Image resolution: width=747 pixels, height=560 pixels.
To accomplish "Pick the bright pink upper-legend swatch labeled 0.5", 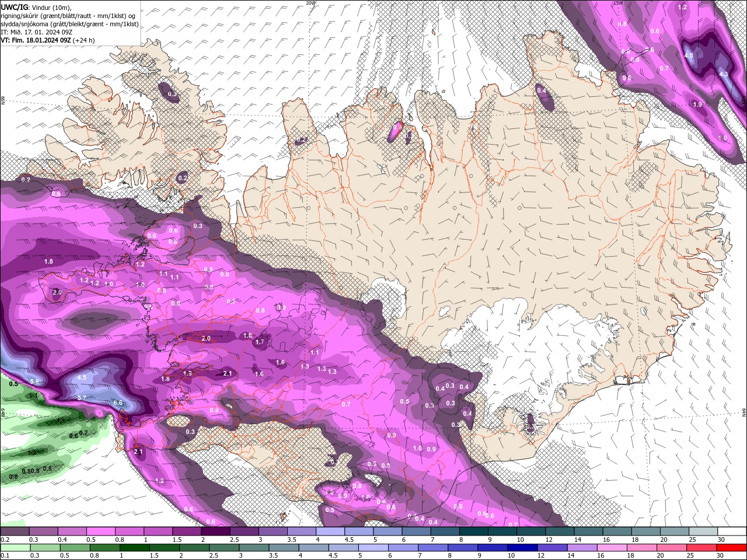I will coord(101,531).
